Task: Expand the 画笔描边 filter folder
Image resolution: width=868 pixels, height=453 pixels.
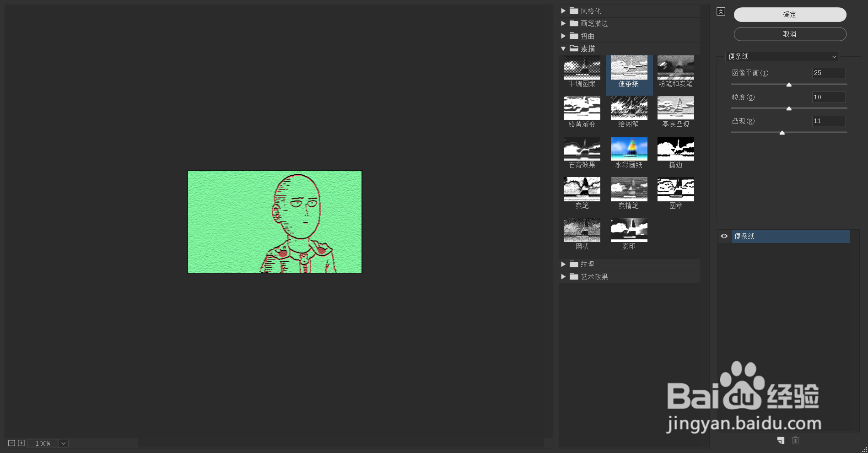Action: coord(563,23)
